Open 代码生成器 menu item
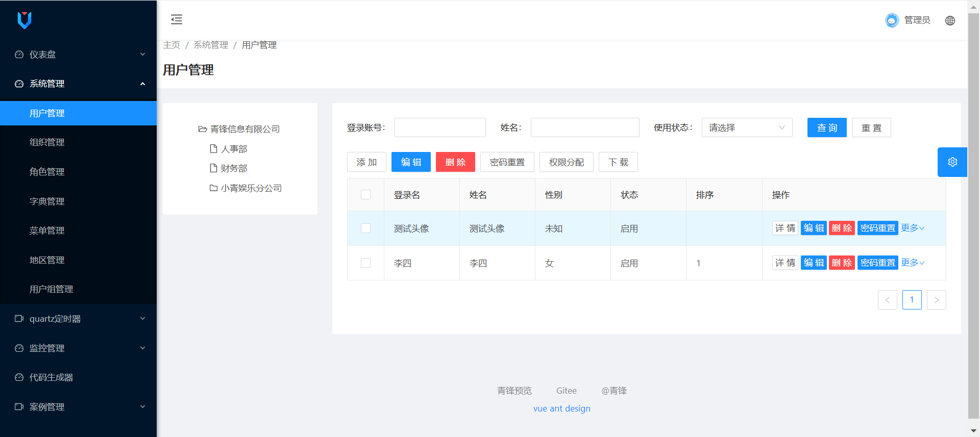 (x=78, y=377)
